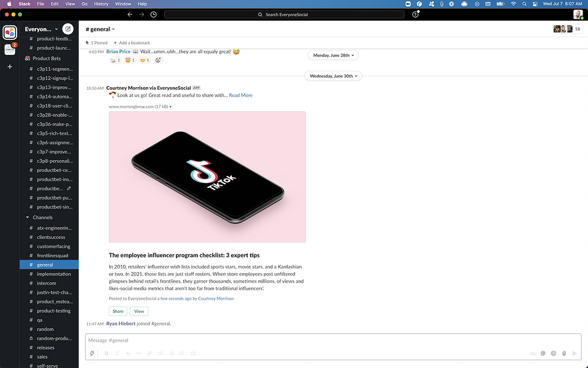Collapse the Channels section in sidebar
Screen dimensions: 588x368
[28, 217]
